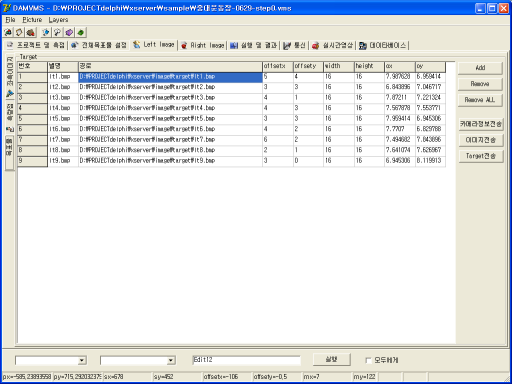Viewport: 512px width, 384px height.
Task: Click the 실행 button at the bottom
Action: pyautogui.click(x=331, y=359)
